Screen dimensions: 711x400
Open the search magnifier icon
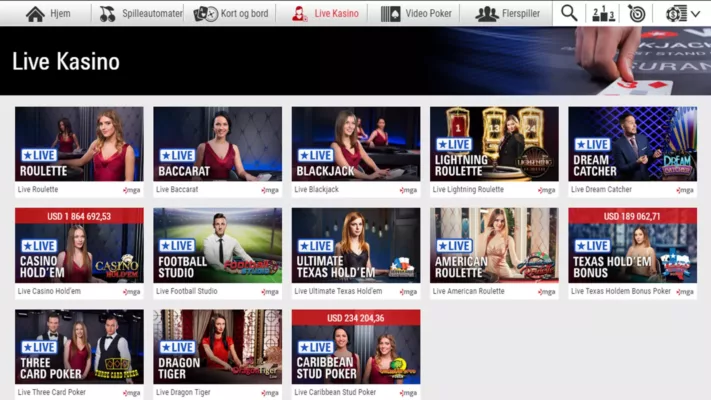569,13
